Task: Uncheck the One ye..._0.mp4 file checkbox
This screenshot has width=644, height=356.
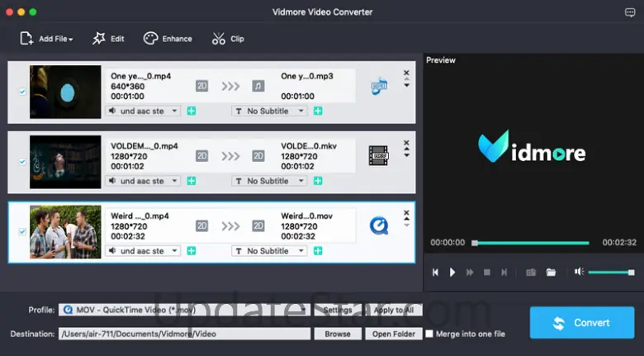Action: point(22,92)
